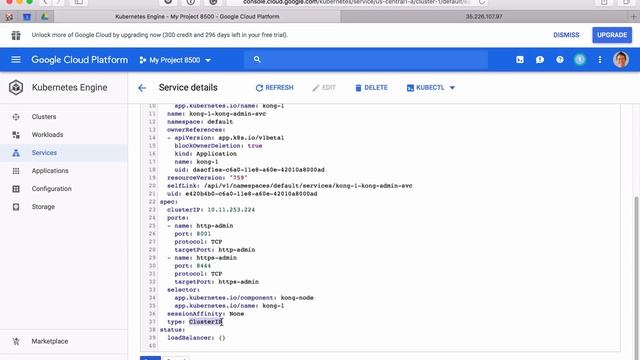Select Services in the sidebar
Viewport: 640px width, 360px height.
pyautogui.click(x=44, y=153)
